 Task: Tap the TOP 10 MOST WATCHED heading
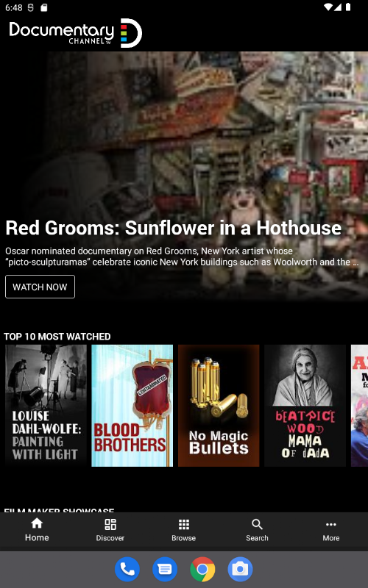(x=57, y=337)
